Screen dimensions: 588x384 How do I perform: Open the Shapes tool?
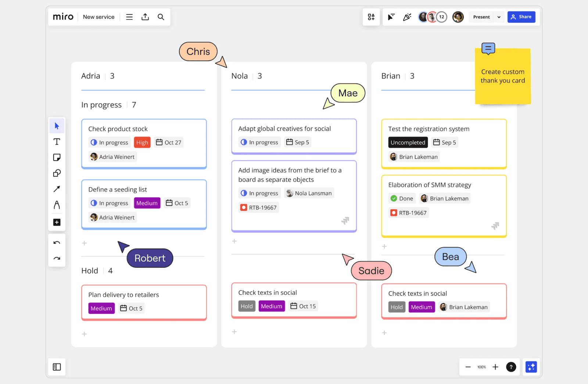[x=57, y=173]
